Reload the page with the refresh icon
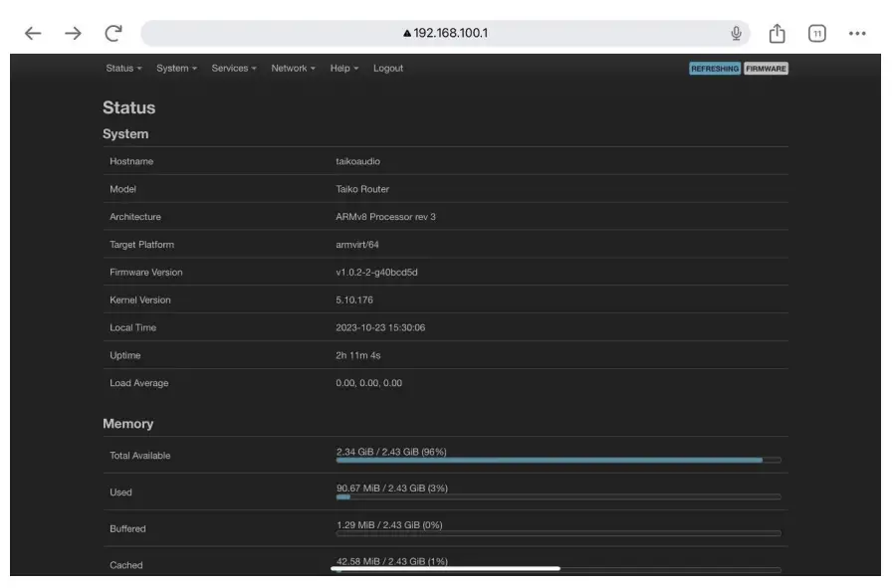Screen dimensions: 895x588 tap(113, 34)
